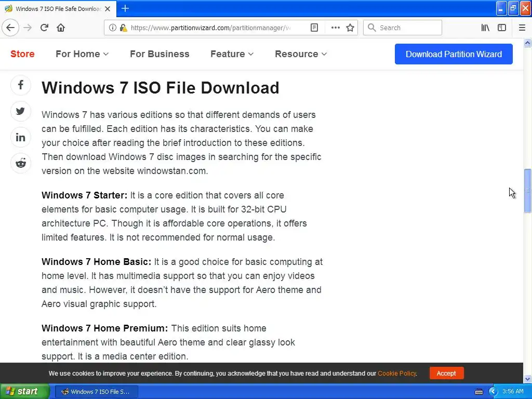Focus the browser Search box
The image size is (532, 399).
pyautogui.click(x=403, y=28)
